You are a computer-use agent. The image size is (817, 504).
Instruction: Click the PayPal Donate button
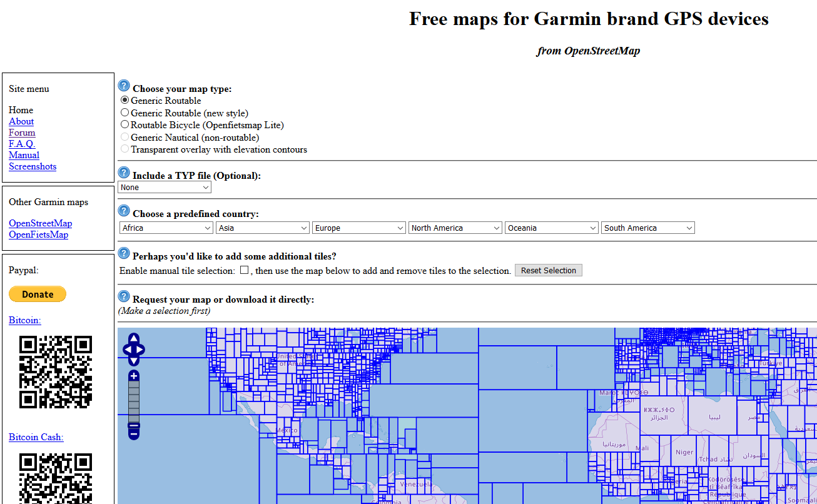[38, 294]
